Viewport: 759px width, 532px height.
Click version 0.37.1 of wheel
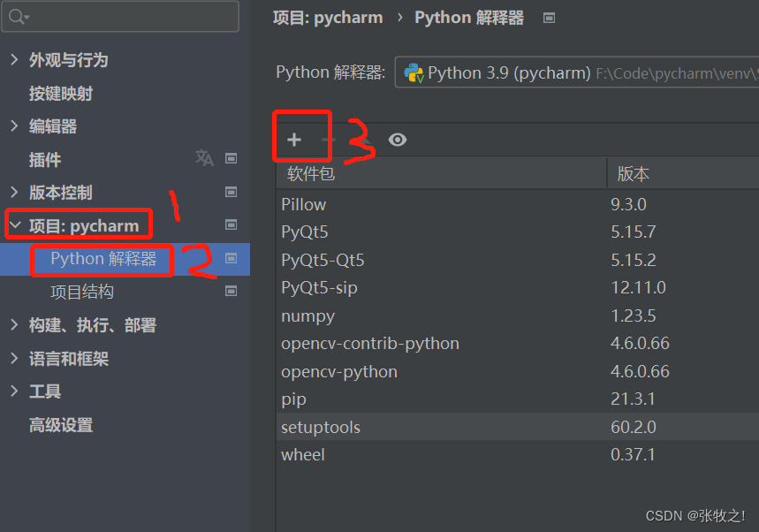[x=633, y=454]
